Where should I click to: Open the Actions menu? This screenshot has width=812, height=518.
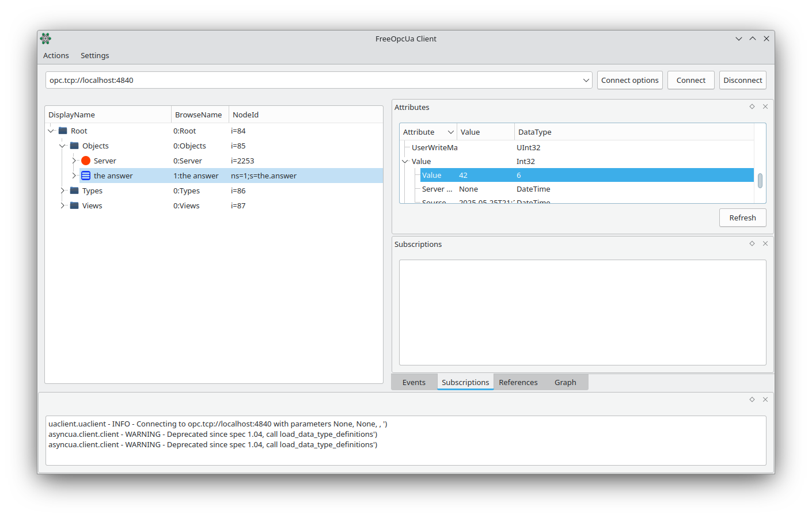[56, 55]
